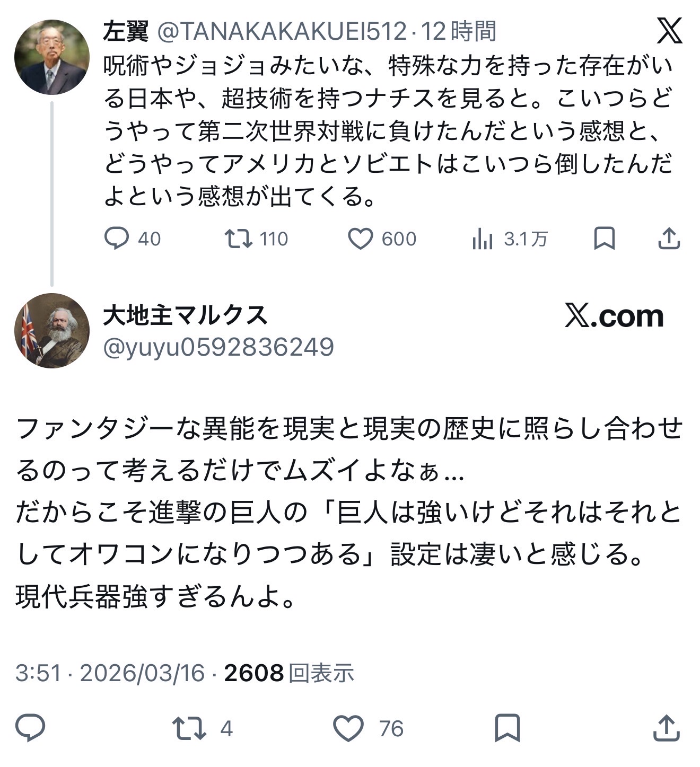Click the X.com watermark logo
The image size is (700, 767).
point(614,316)
